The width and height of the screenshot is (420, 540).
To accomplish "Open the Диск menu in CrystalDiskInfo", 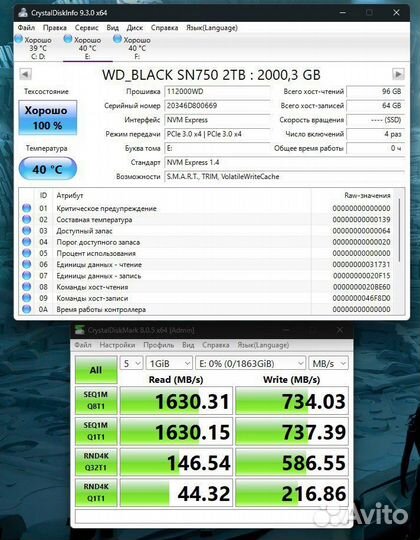I will tap(135, 28).
